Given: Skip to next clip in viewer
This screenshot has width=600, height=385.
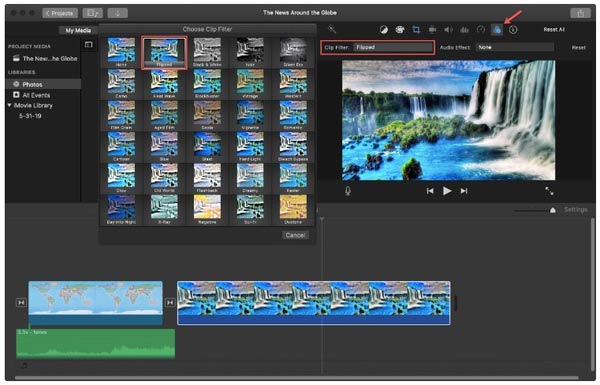Looking at the screenshot, I should pos(464,191).
